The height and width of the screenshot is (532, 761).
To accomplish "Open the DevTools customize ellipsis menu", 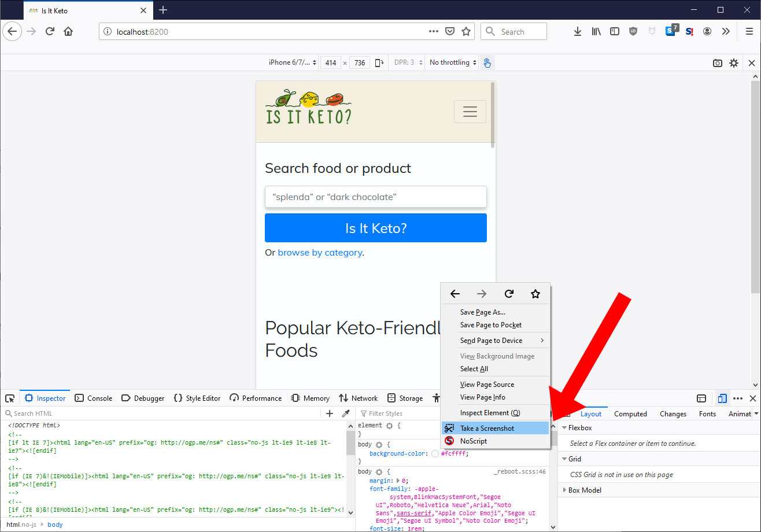I will 738,398.
